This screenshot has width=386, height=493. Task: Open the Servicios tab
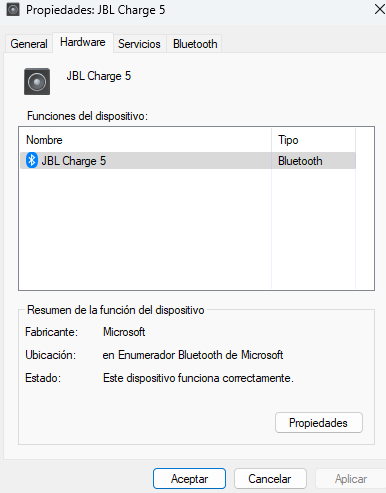point(139,44)
